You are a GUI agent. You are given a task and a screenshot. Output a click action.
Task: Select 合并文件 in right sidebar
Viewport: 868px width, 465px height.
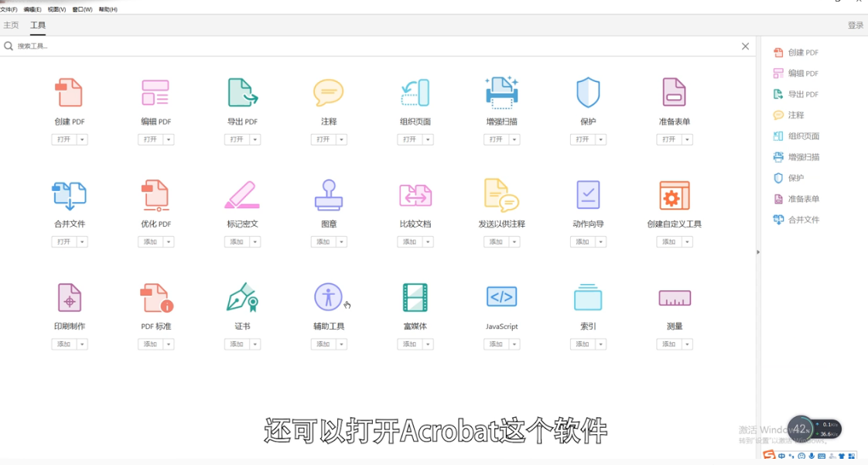coord(796,220)
